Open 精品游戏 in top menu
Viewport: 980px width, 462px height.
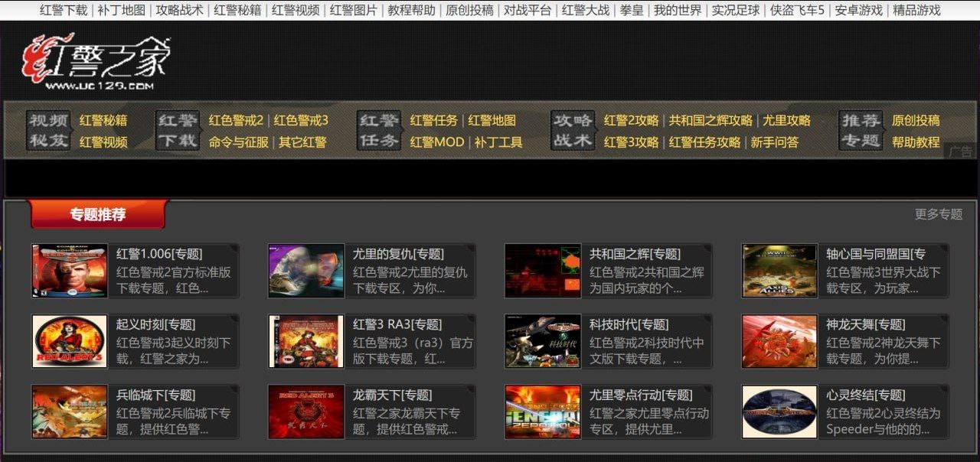916,10
